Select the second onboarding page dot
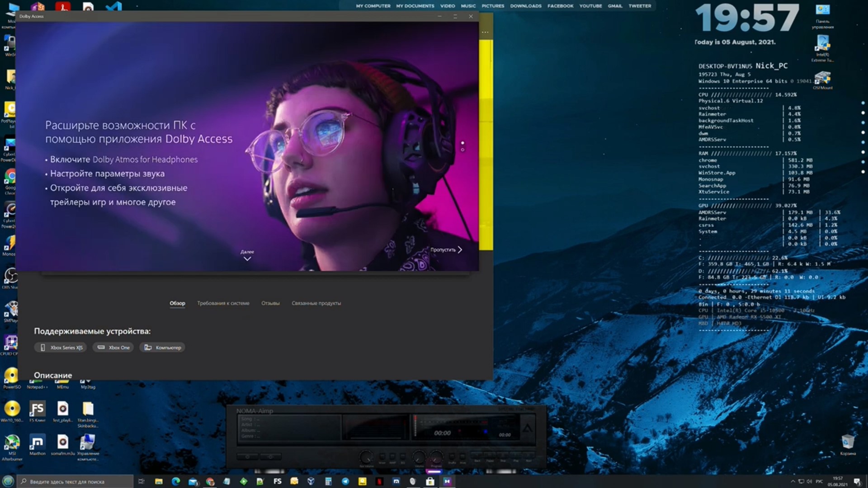The height and width of the screenshot is (488, 868). pyautogui.click(x=462, y=150)
